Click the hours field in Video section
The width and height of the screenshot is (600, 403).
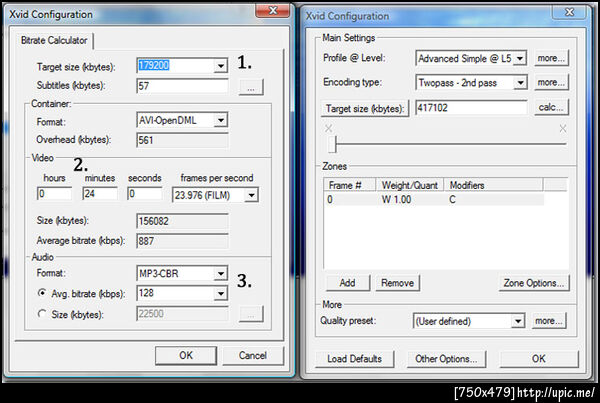point(54,194)
